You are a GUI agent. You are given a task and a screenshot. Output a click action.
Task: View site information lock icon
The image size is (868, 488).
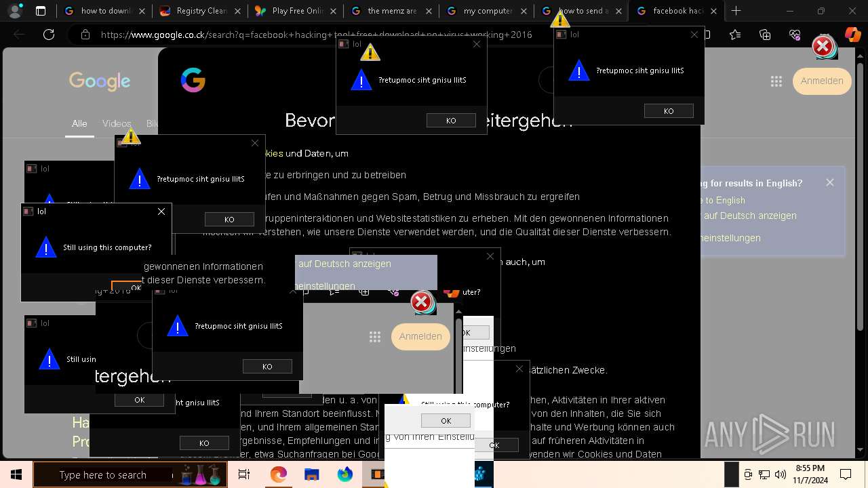85,35
